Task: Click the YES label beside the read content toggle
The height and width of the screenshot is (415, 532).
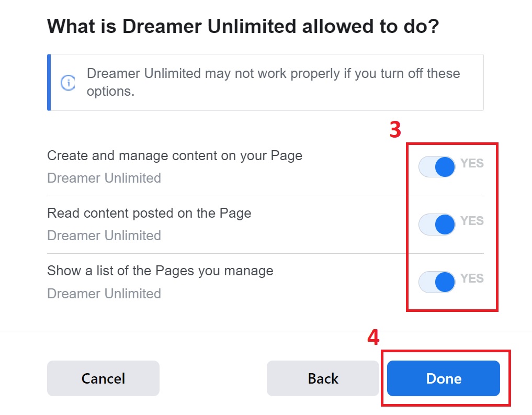Action: (x=472, y=221)
